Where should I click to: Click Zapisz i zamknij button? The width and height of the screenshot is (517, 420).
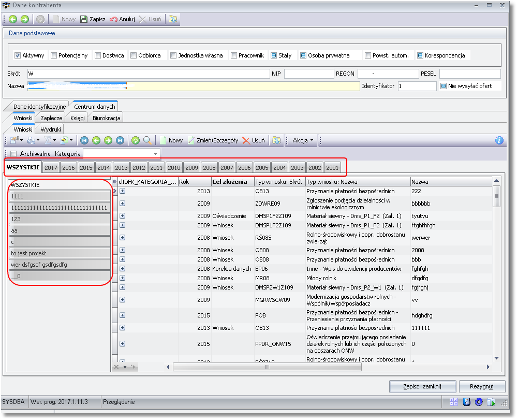(x=422, y=386)
